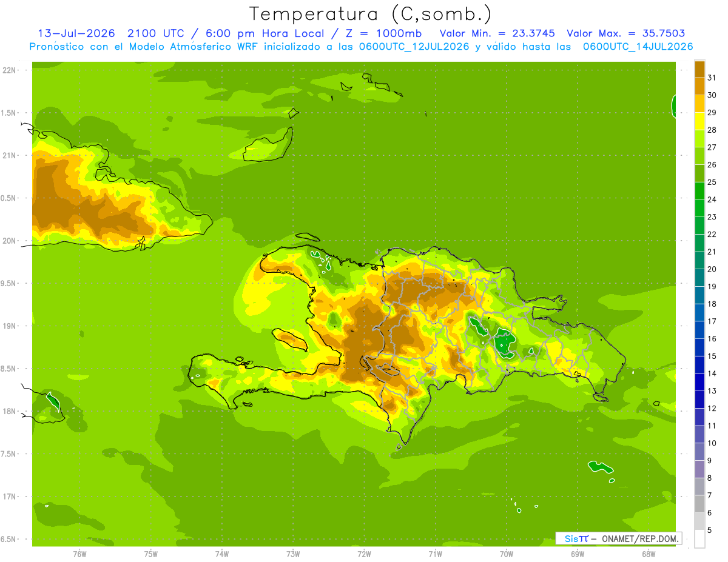Image resolution: width=728 pixels, height=562 pixels.
Task: Click the "SisTT – ONAMET/REP.DOM." credit label
Action: pyautogui.click(x=619, y=538)
